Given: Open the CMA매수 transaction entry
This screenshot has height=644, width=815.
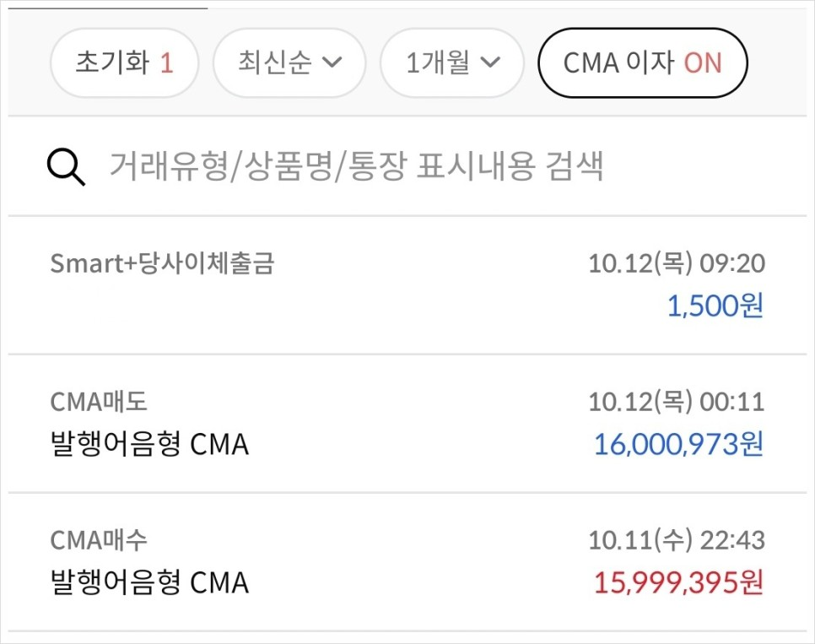Looking at the screenshot, I should pyautogui.click(x=407, y=562).
